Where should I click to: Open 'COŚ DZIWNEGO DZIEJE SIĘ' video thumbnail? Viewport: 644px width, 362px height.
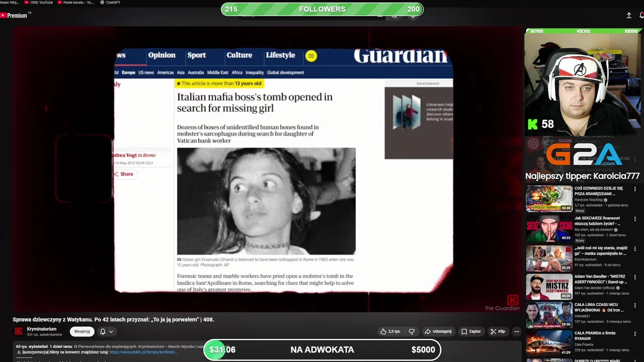tap(549, 199)
